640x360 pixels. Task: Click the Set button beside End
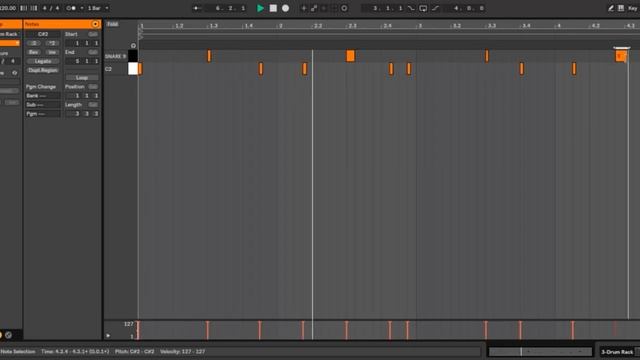coord(93,52)
